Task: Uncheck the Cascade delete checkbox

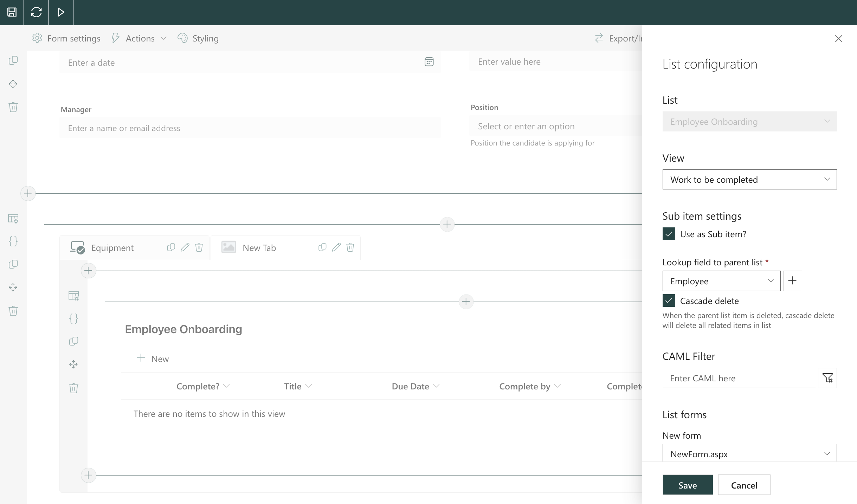Action: tap(669, 301)
